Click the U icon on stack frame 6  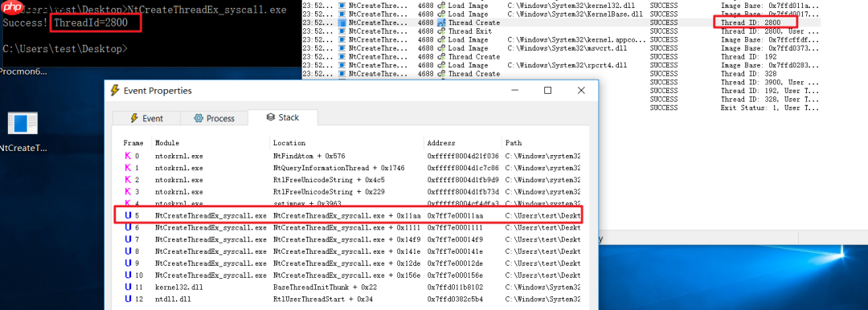tap(128, 227)
